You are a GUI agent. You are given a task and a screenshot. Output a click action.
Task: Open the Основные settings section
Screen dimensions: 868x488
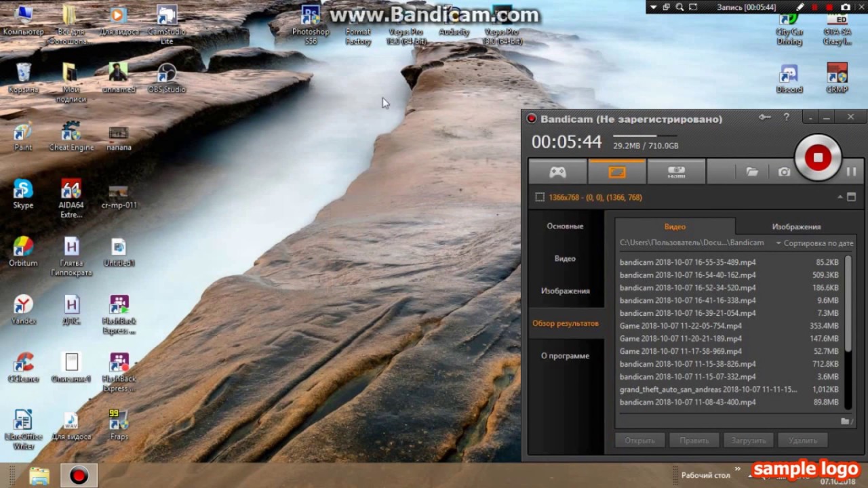point(566,226)
